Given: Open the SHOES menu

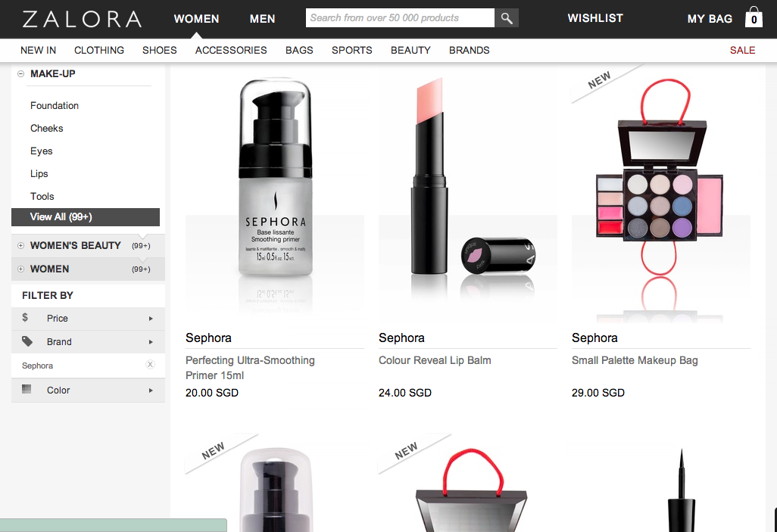Looking at the screenshot, I should click(160, 50).
